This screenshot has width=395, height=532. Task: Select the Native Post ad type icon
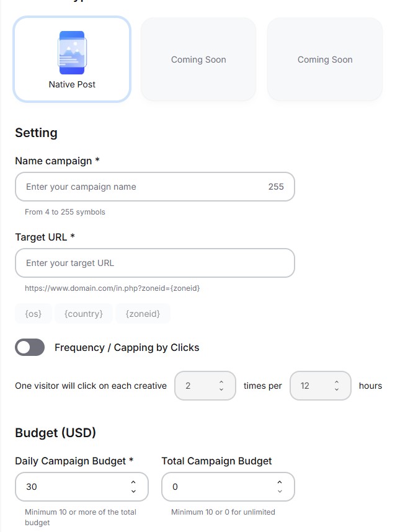point(72,53)
